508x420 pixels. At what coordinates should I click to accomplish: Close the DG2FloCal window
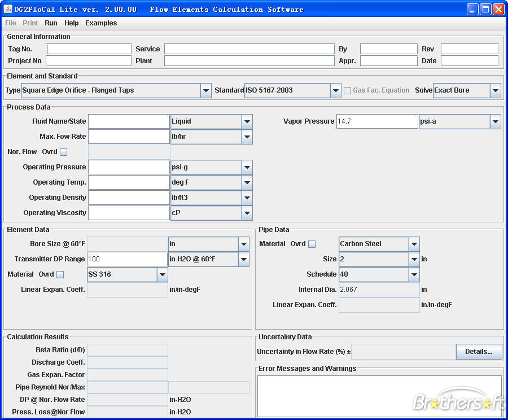[x=498, y=10]
